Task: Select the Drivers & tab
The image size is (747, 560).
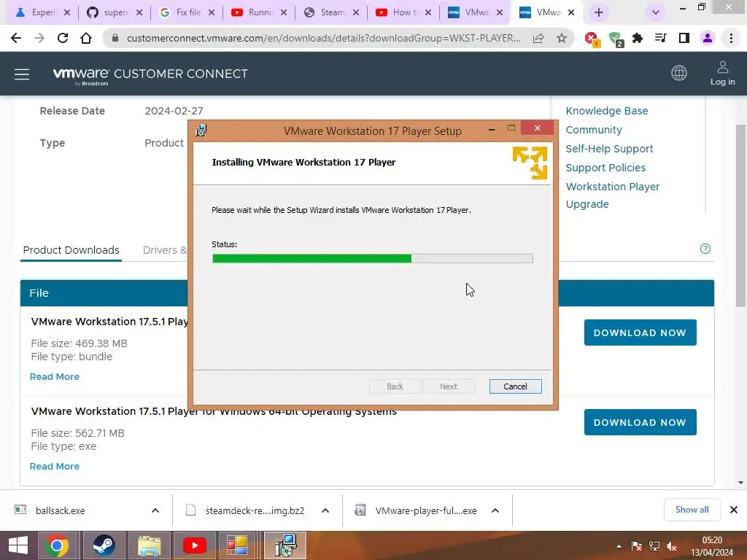Action: click(164, 250)
